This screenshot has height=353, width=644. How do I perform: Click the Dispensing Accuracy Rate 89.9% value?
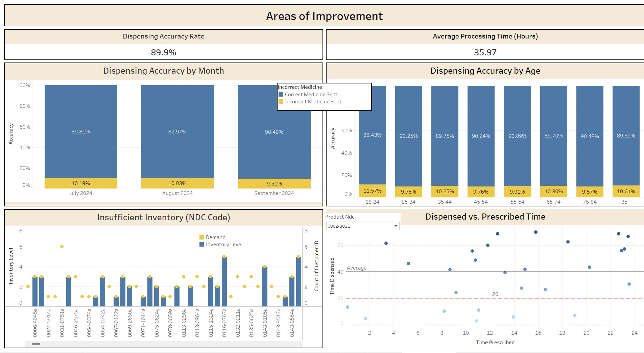pos(163,52)
